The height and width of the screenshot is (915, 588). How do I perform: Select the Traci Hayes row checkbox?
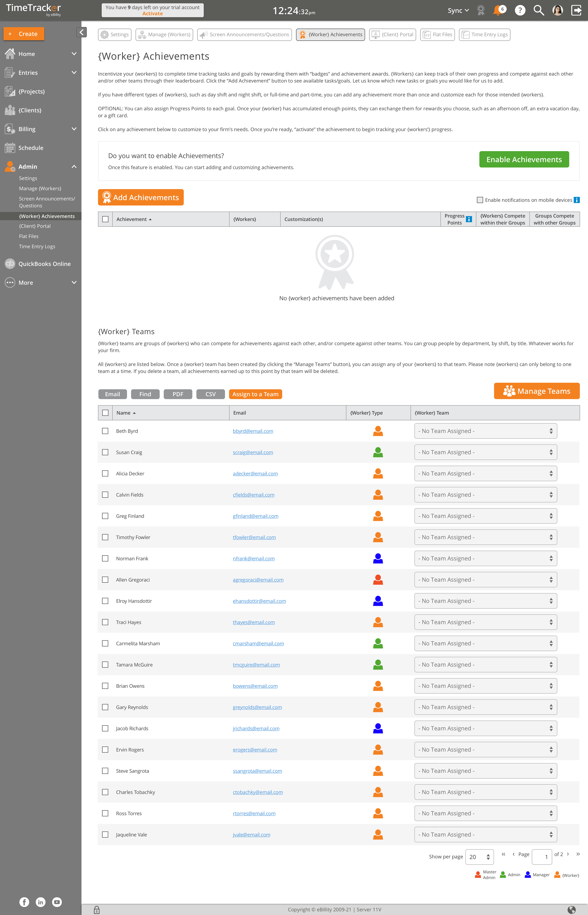105,622
